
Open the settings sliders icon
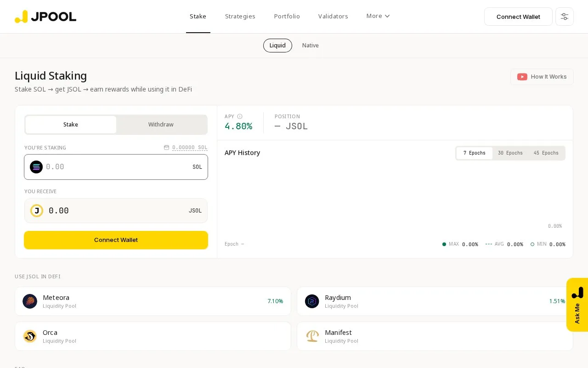point(565,17)
